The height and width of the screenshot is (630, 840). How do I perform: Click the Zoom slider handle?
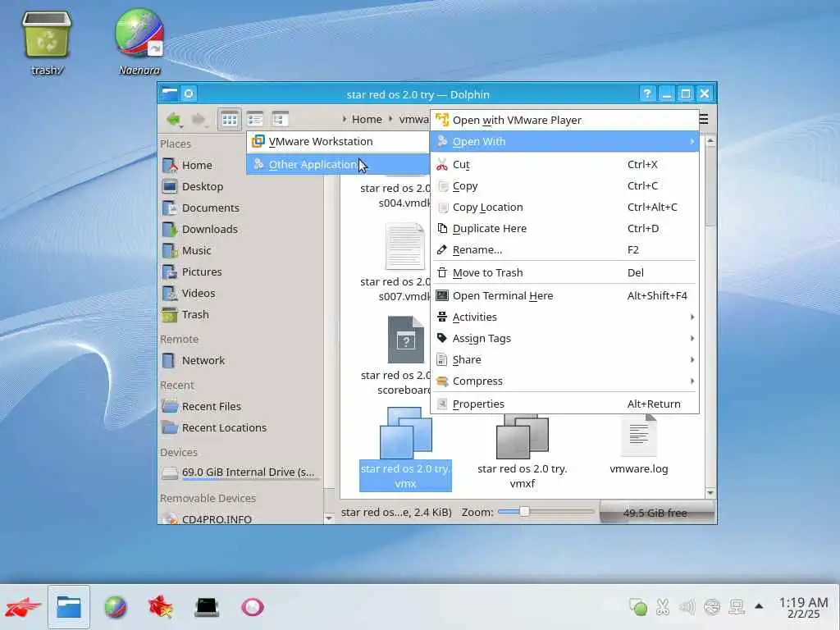pyautogui.click(x=524, y=512)
